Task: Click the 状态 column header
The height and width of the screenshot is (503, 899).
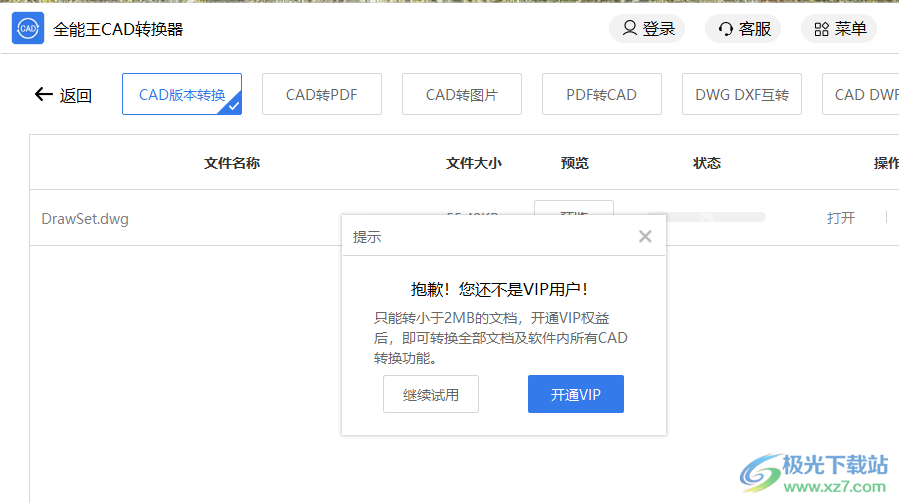Action: coord(706,163)
